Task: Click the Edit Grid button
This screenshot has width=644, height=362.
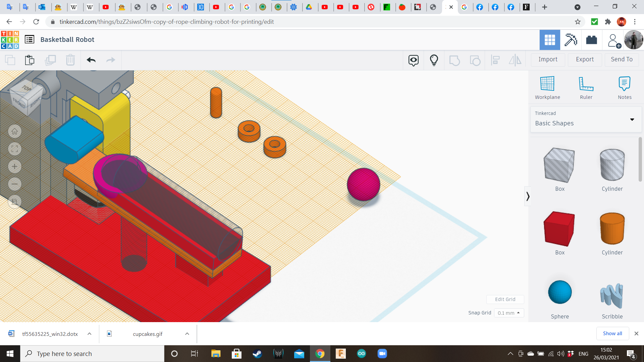Action: pyautogui.click(x=505, y=299)
